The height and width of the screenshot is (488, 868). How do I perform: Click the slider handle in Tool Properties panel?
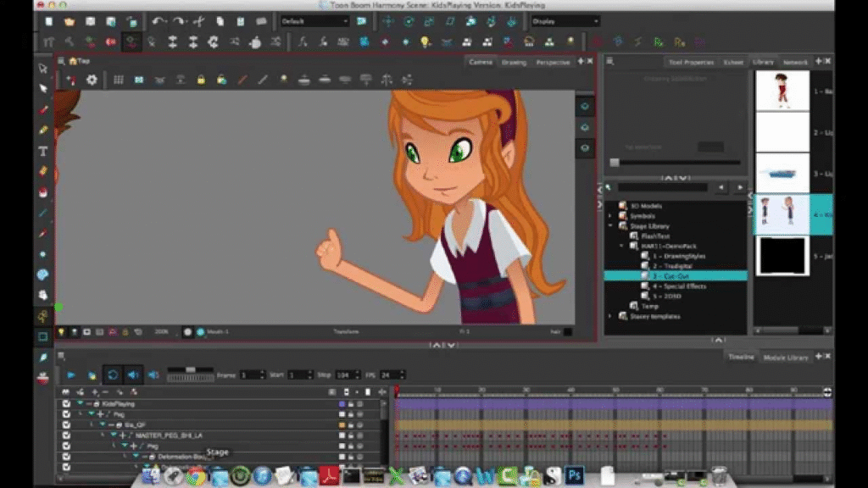[615, 163]
